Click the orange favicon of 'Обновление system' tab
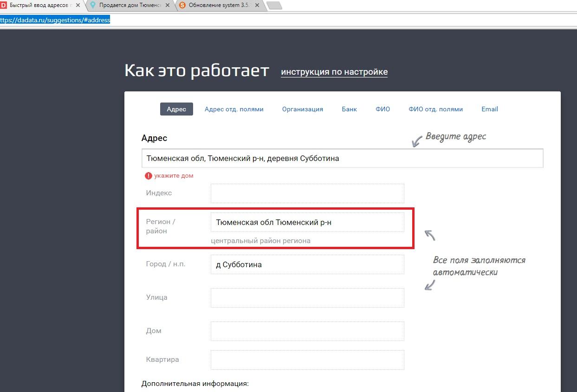The image size is (577, 392). [182, 5]
